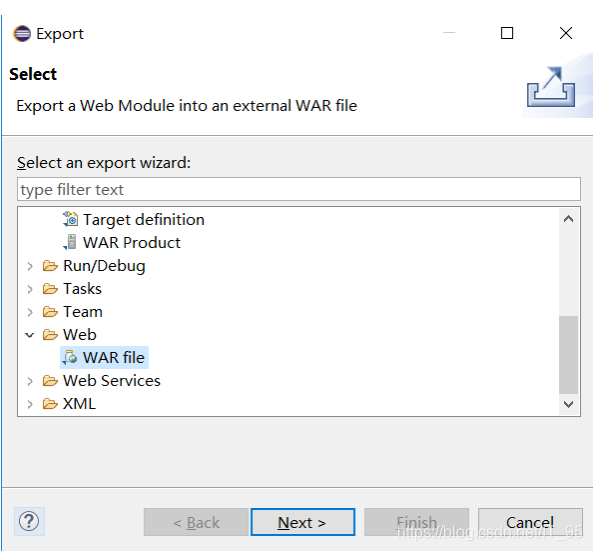Click the Team folder icon

pyautogui.click(x=50, y=312)
